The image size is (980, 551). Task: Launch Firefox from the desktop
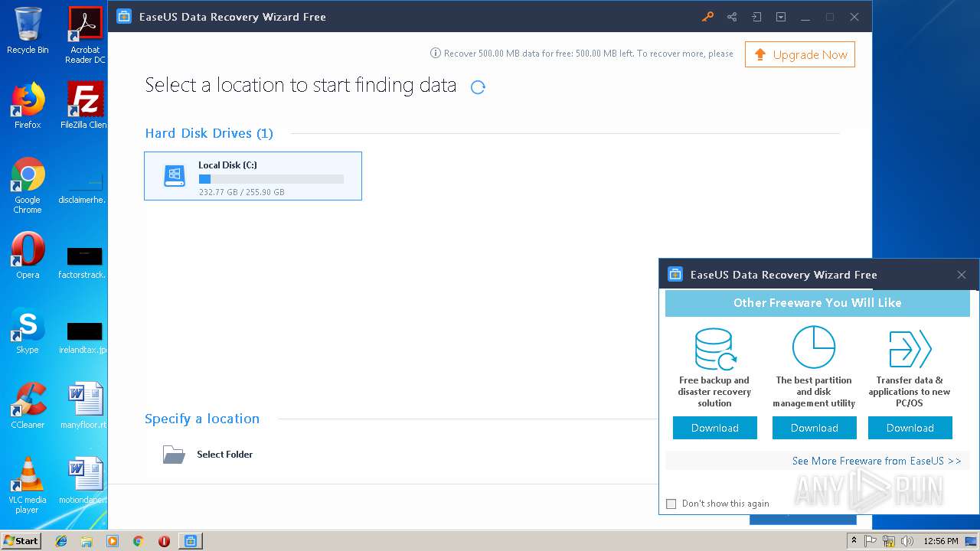tap(28, 106)
